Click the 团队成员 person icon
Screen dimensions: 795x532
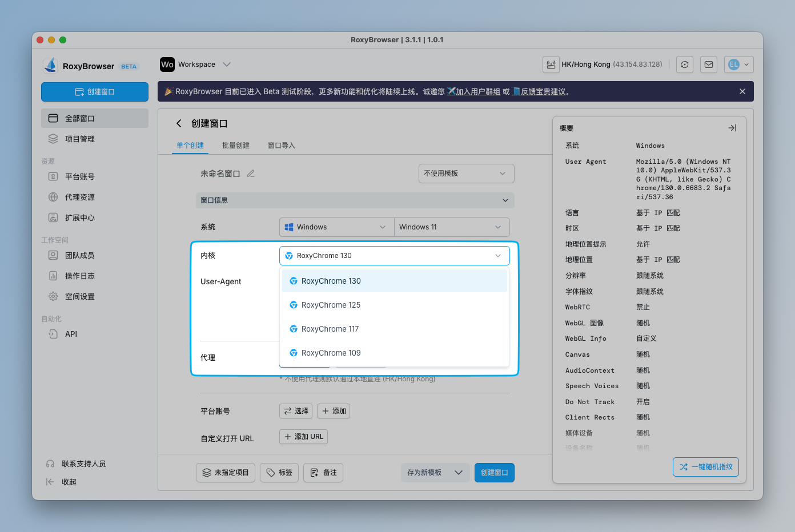tap(53, 255)
